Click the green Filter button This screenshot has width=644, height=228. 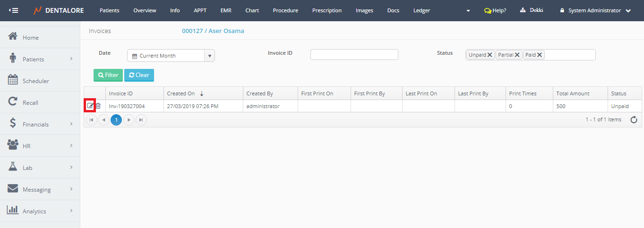(108, 75)
